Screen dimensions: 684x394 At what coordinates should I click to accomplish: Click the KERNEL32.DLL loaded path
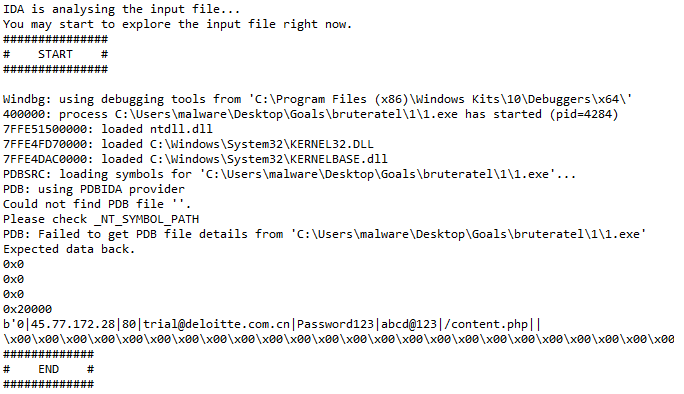coord(262,144)
